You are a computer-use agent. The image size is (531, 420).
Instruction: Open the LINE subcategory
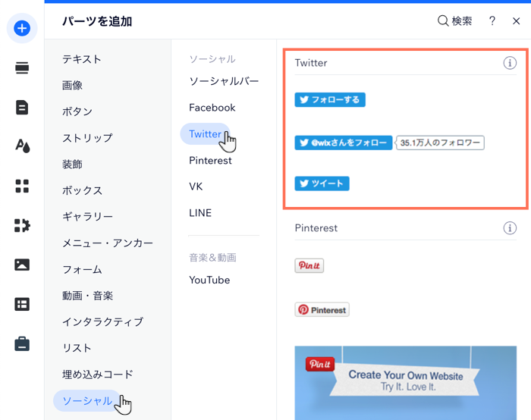(200, 213)
